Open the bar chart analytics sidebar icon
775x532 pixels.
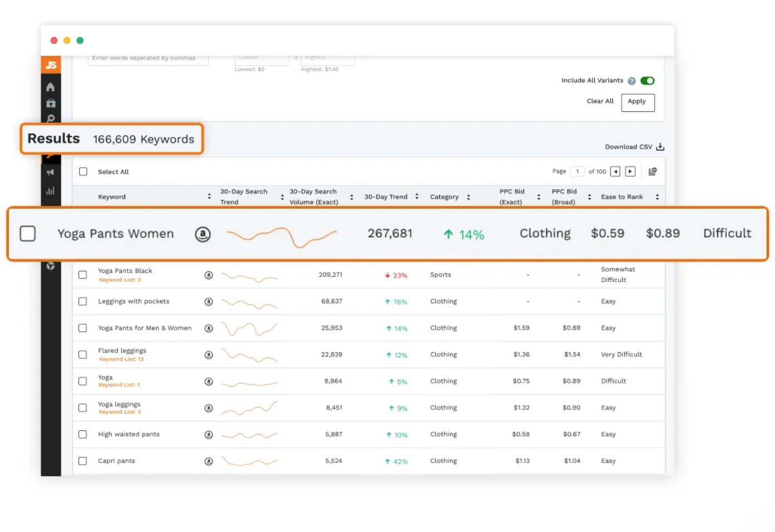point(51,191)
